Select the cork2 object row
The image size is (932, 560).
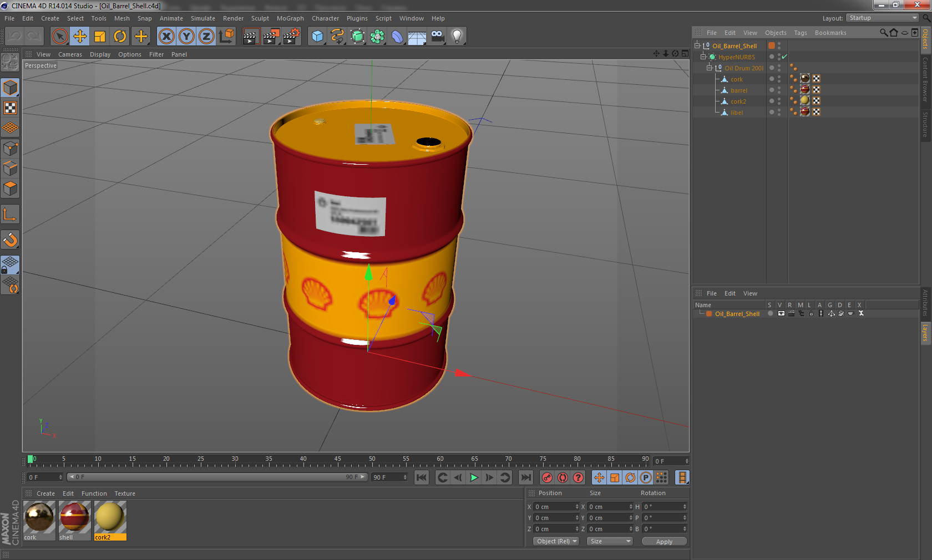click(x=738, y=101)
